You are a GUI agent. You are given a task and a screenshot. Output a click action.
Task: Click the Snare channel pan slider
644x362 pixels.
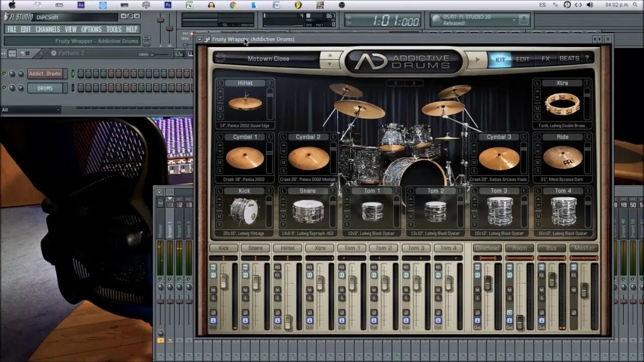[255, 258]
